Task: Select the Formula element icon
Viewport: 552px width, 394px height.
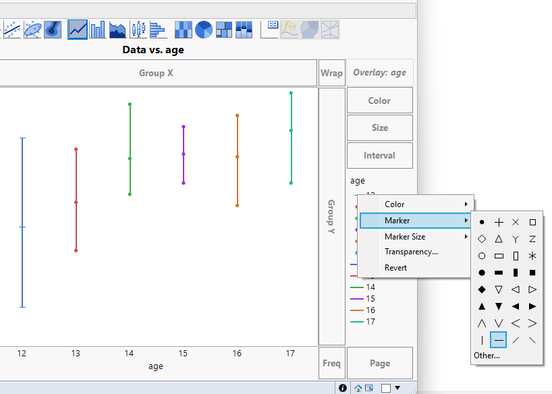Action: click(290, 30)
